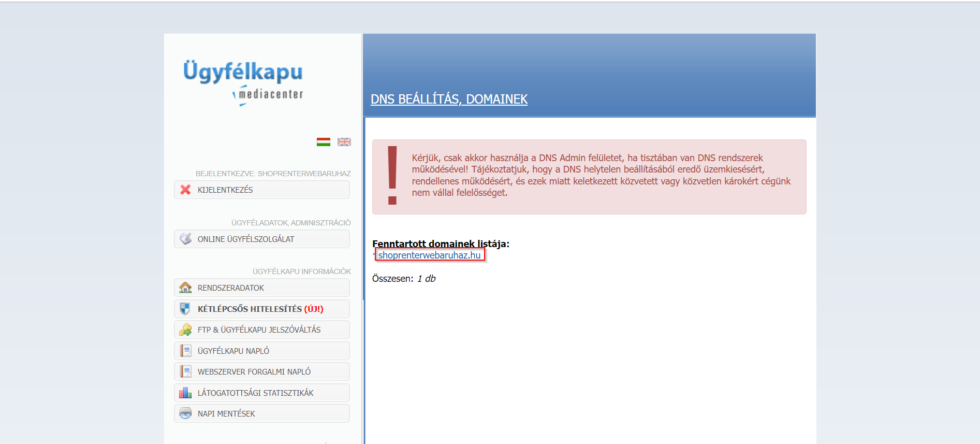980x444 pixels.
Task: Click the bar chart statistics icon
Action: pos(185,393)
